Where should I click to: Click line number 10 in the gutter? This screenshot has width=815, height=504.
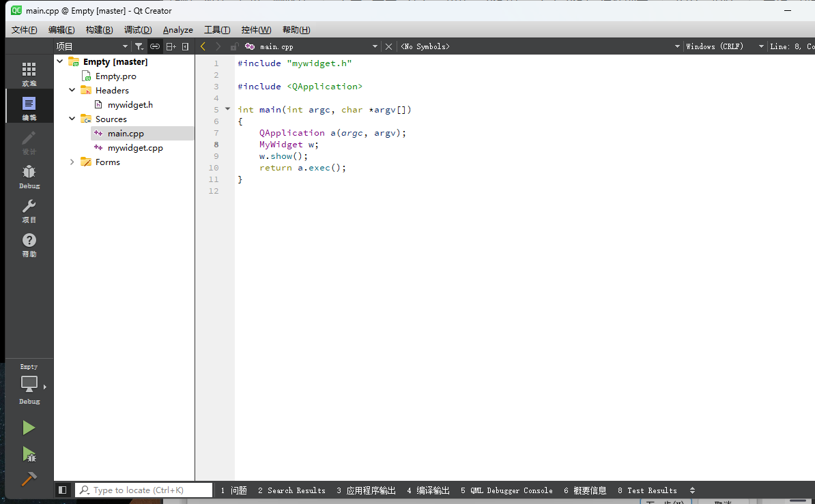(214, 168)
